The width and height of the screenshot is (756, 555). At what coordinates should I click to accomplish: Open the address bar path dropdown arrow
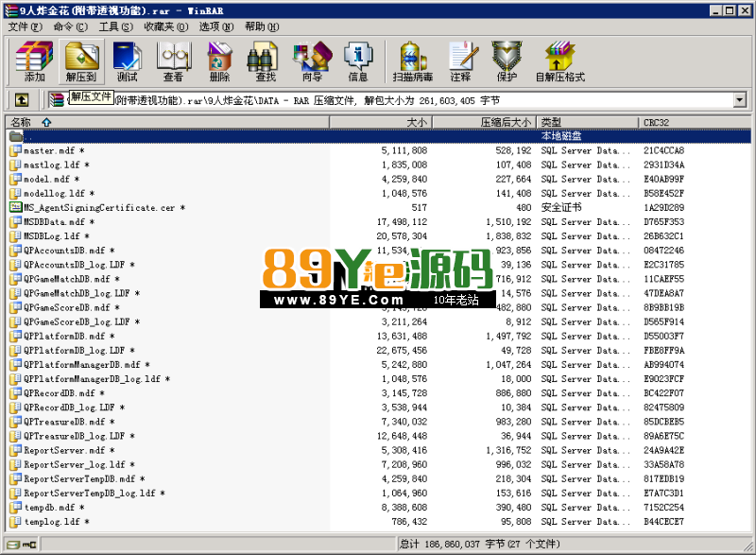pyautogui.click(x=740, y=100)
